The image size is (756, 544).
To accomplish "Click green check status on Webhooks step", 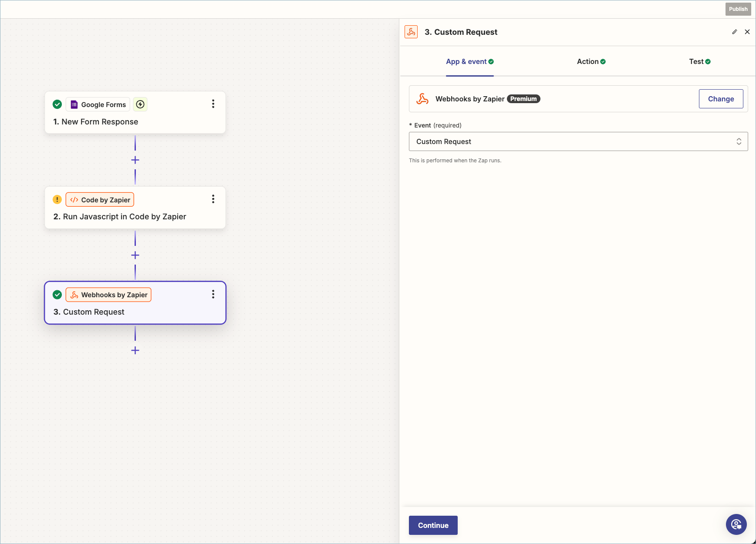I will tap(57, 295).
